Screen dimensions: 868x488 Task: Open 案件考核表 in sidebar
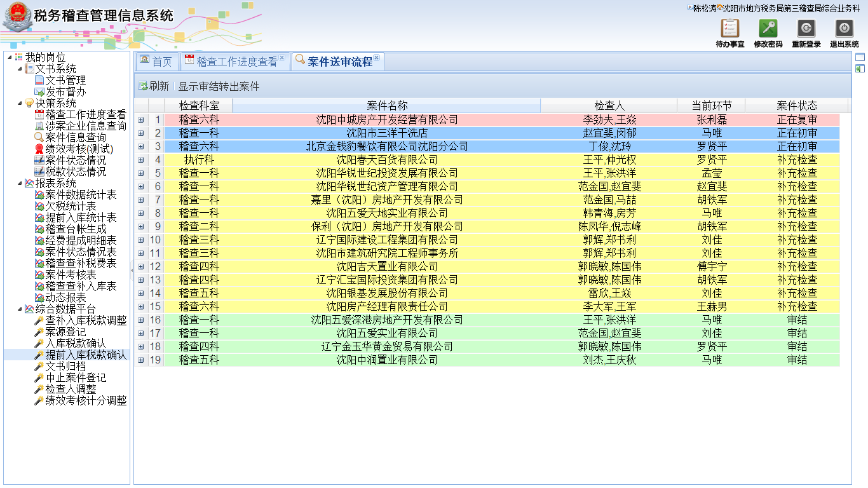[71, 275]
